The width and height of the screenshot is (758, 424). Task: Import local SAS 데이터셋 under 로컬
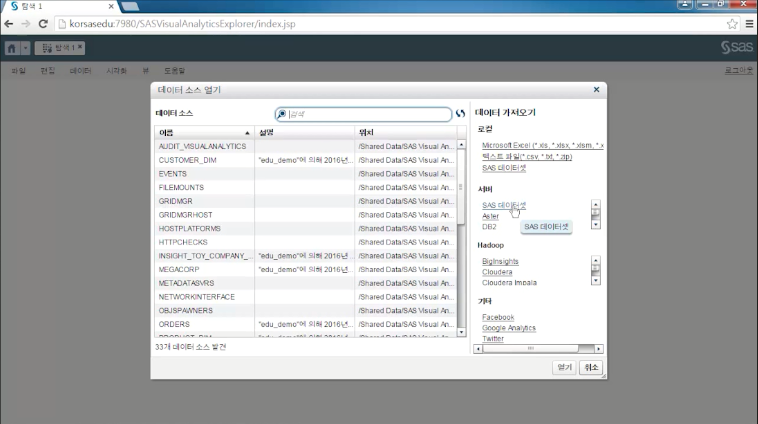click(x=504, y=168)
